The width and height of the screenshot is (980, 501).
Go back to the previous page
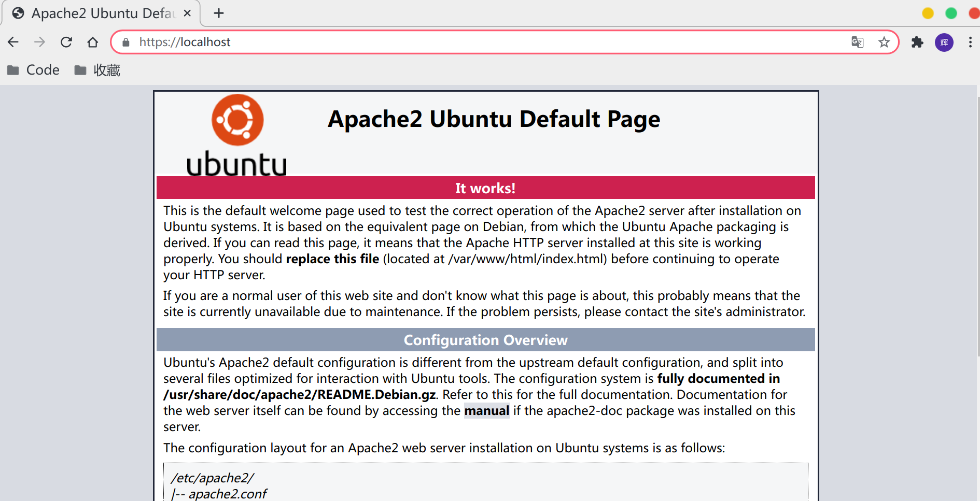(13, 42)
